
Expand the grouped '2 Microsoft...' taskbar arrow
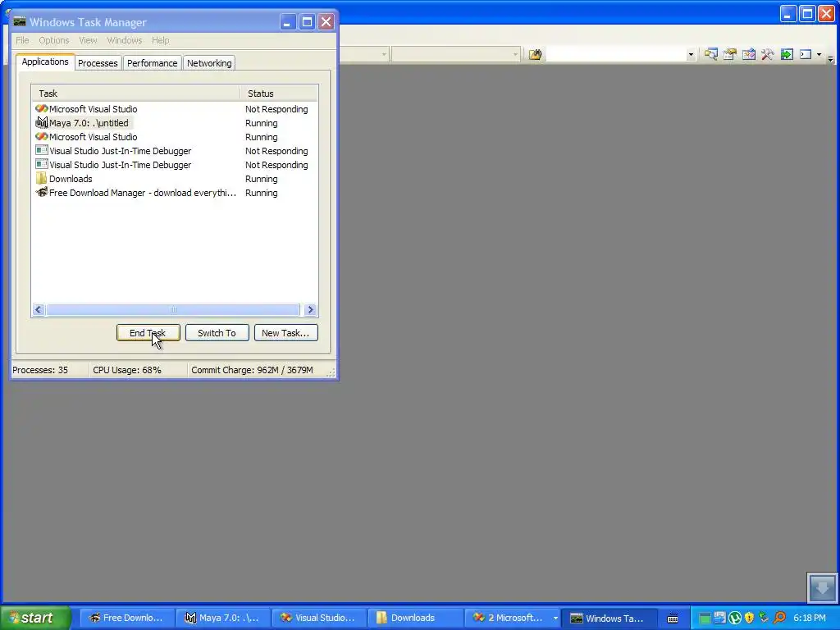pyautogui.click(x=555, y=618)
